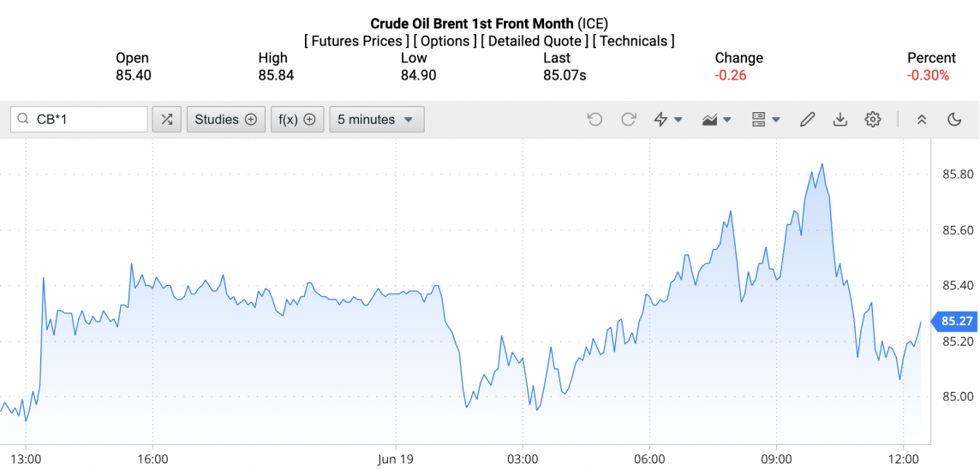
Task: Open the lightning events dropdown
Action: (x=668, y=120)
